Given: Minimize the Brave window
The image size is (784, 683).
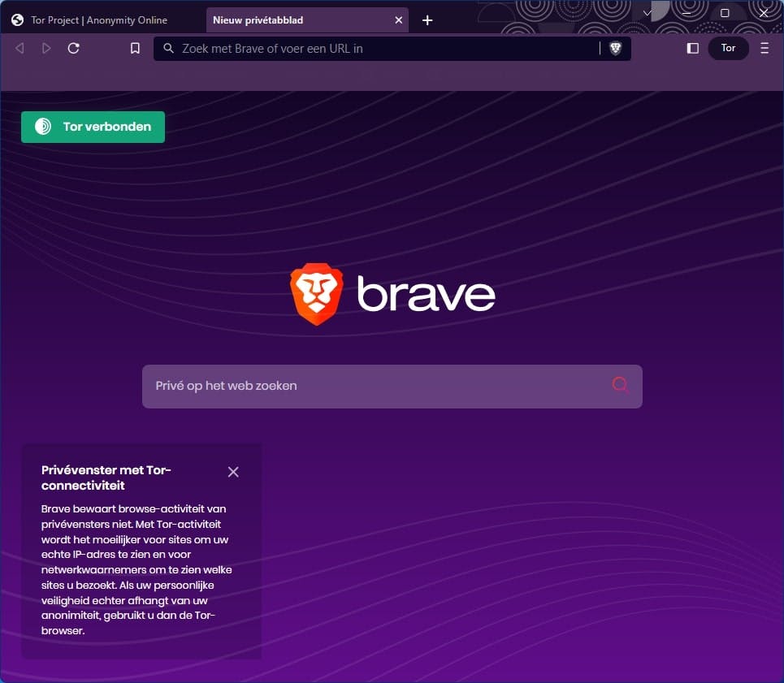Looking at the screenshot, I should [687, 14].
